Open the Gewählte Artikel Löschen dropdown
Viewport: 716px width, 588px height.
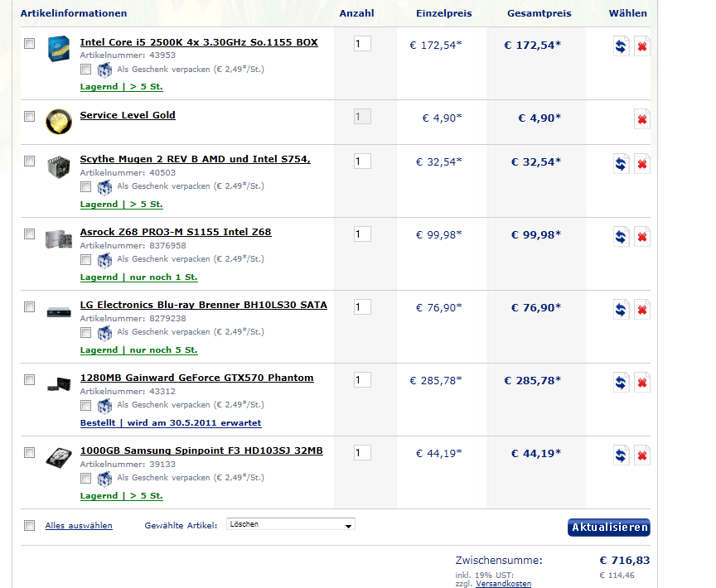(x=291, y=524)
